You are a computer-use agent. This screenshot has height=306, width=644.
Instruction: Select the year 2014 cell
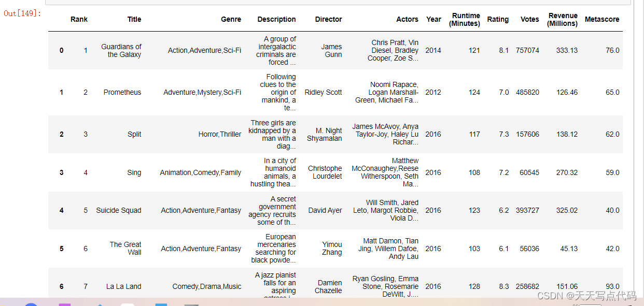point(433,51)
